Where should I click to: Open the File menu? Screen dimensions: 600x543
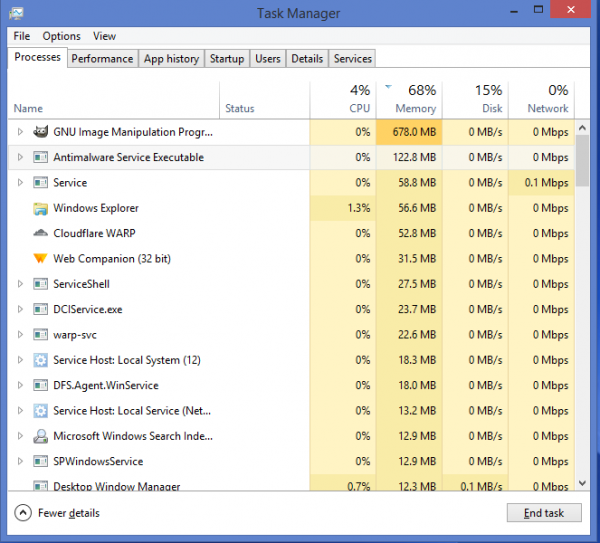21,36
